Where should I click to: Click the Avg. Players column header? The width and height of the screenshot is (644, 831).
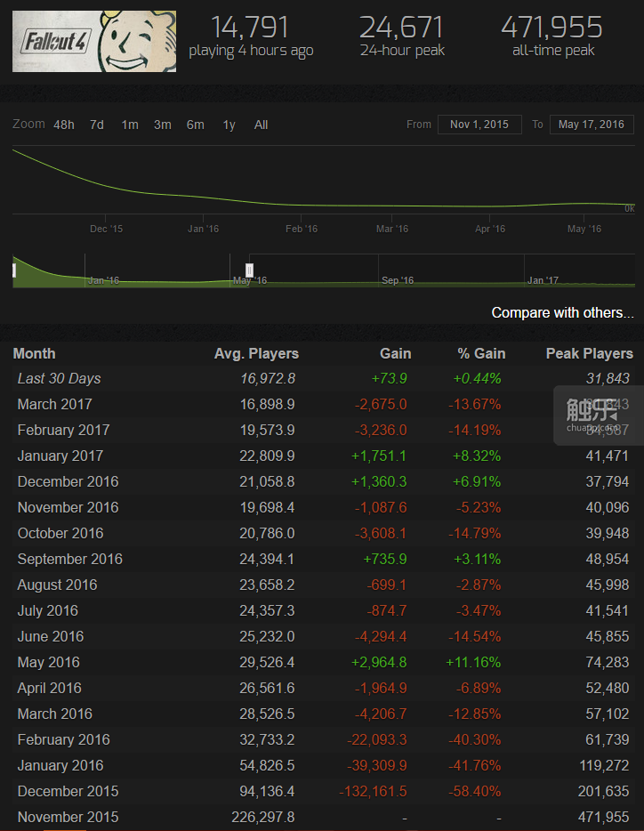tap(256, 353)
